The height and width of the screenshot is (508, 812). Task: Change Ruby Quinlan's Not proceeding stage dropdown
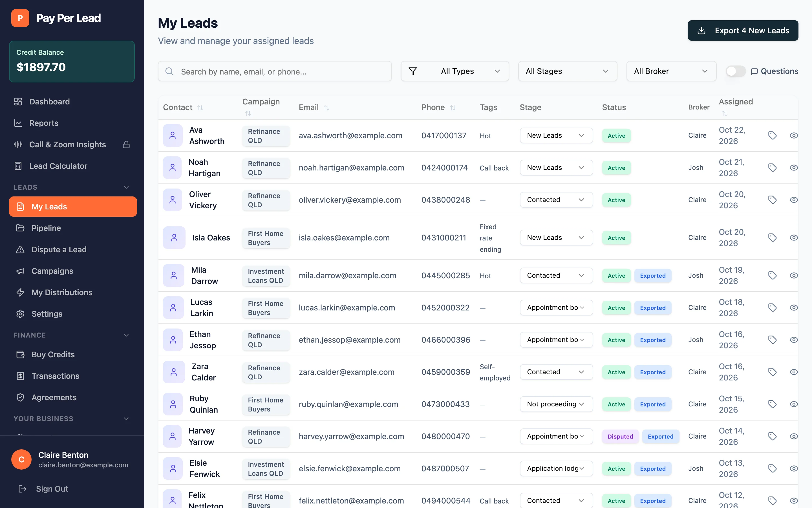[x=556, y=404]
